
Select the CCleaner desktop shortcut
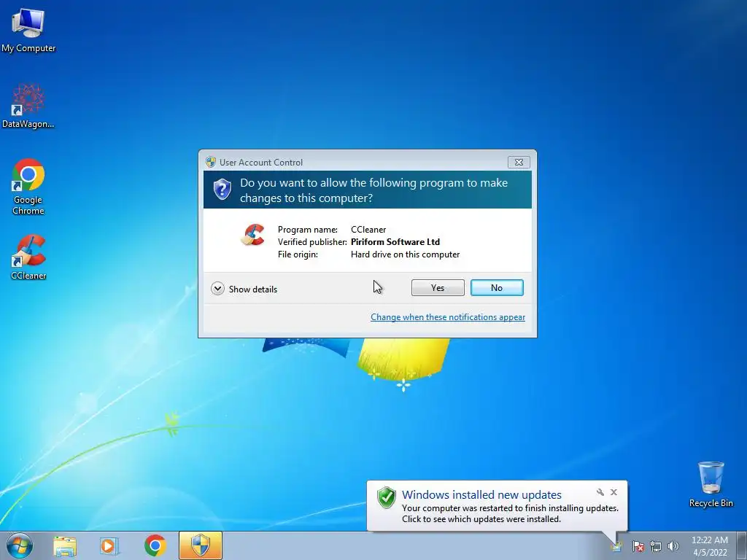click(x=28, y=257)
